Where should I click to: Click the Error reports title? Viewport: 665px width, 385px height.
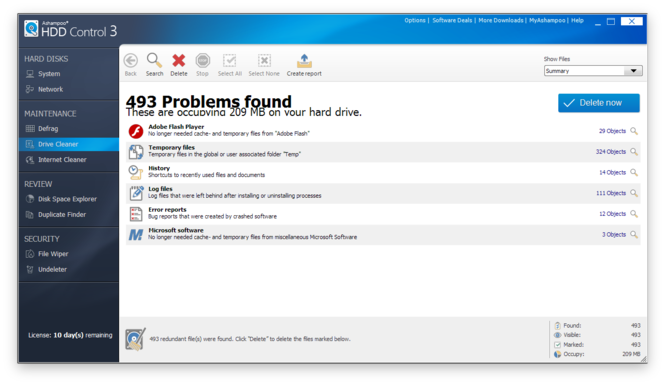(167, 210)
